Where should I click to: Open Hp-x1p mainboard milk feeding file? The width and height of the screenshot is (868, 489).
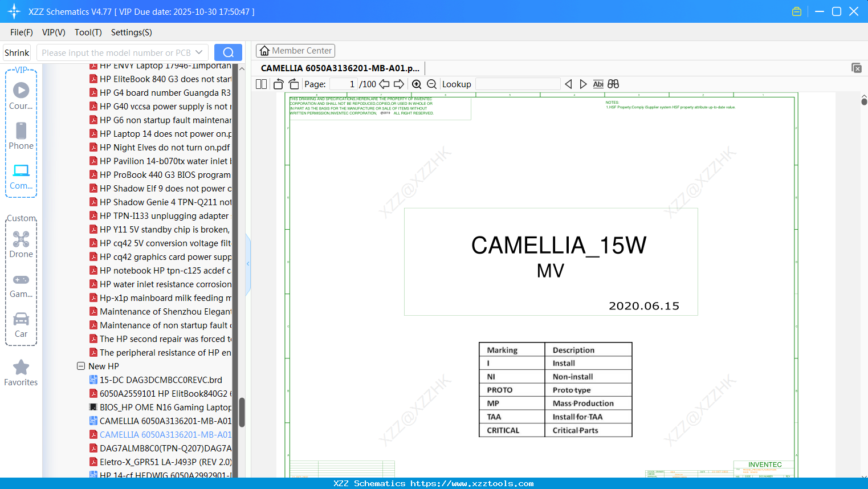pos(161,298)
